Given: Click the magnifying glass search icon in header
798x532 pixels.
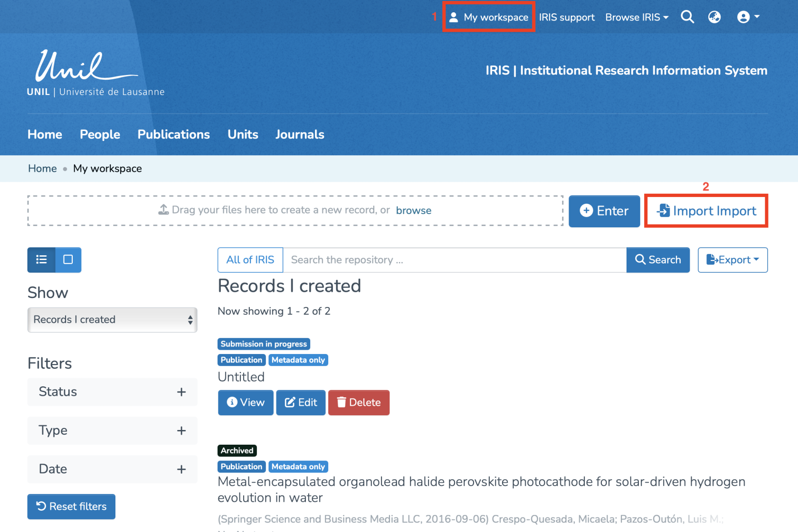Looking at the screenshot, I should click(687, 17).
